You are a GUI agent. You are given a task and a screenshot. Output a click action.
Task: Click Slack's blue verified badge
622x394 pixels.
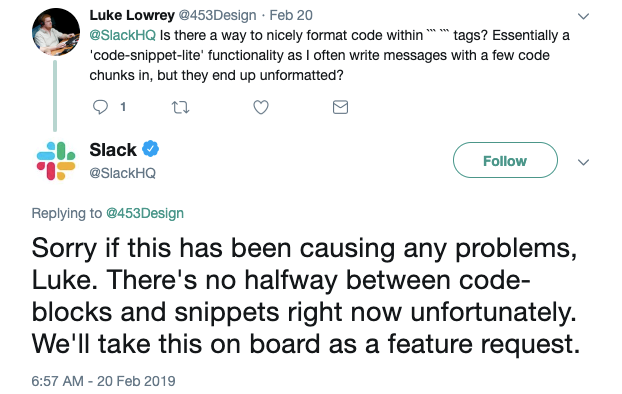(x=151, y=149)
